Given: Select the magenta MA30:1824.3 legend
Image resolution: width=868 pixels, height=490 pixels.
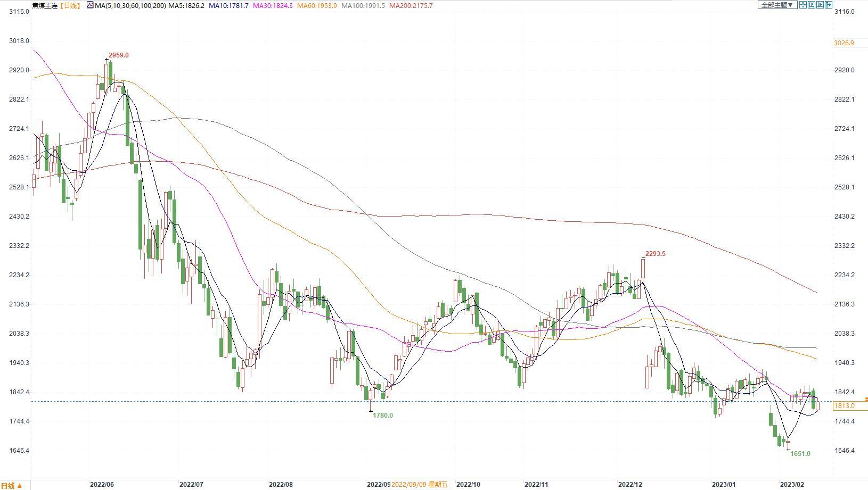Looking at the screenshot, I should [273, 6].
